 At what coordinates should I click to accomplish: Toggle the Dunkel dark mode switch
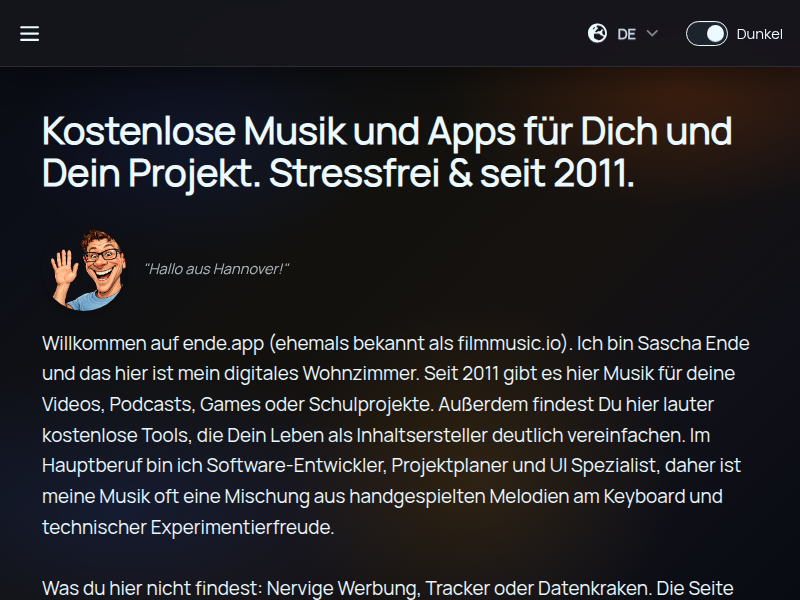[707, 34]
